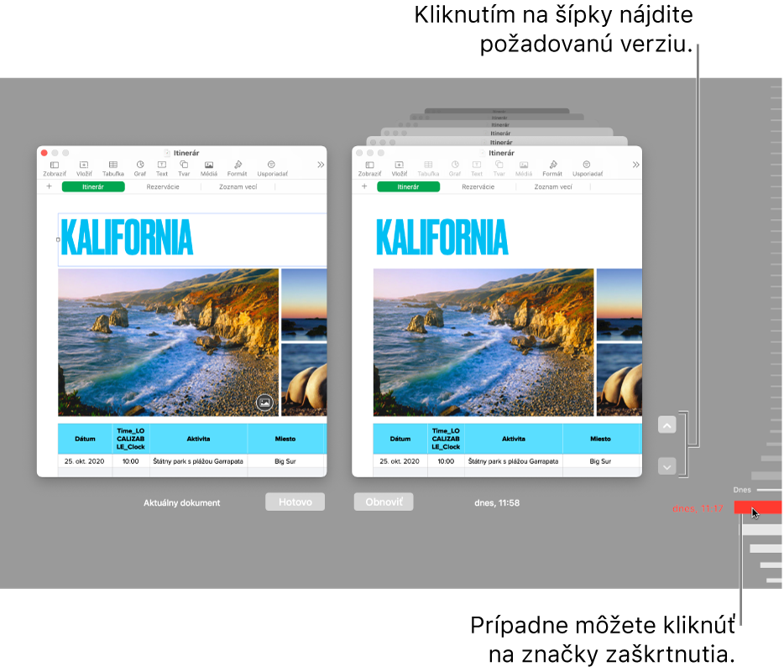Screen dimensions: 784x672
Task: Click the down arrow to browse versions
Action: coord(666,466)
